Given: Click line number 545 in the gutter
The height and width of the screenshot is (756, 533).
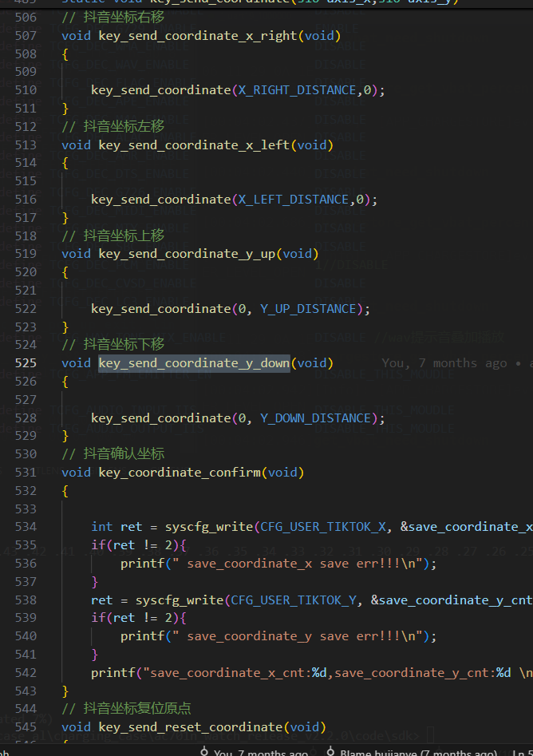Looking at the screenshot, I should coord(26,727).
